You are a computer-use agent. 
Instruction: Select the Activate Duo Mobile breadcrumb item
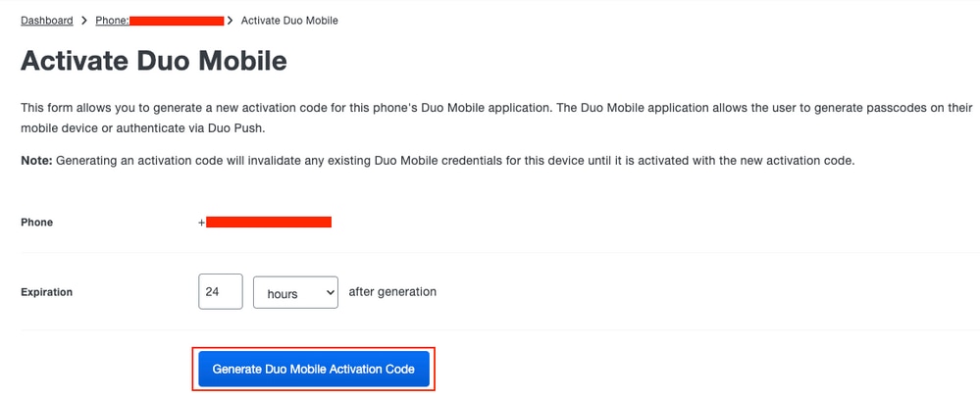pyautogui.click(x=289, y=20)
